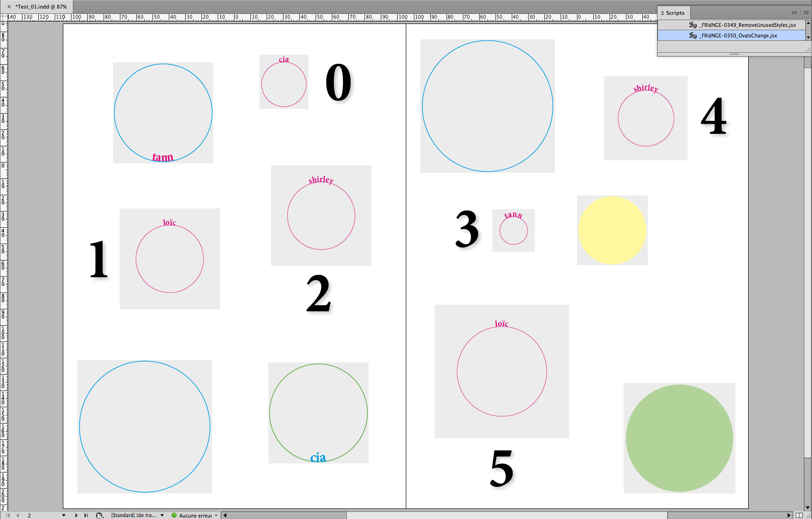The image size is (812, 519).
Task: Go to the next page
Action: [76, 515]
